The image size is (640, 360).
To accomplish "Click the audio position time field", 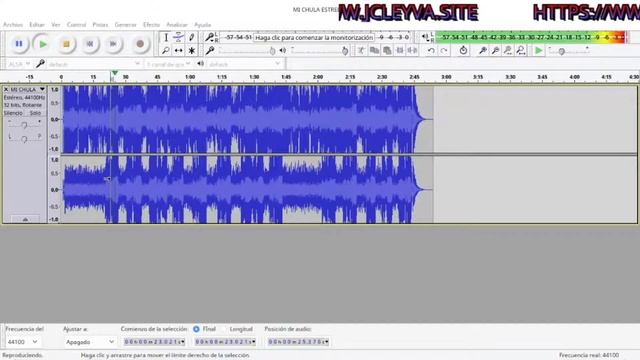I will point(298,342).
